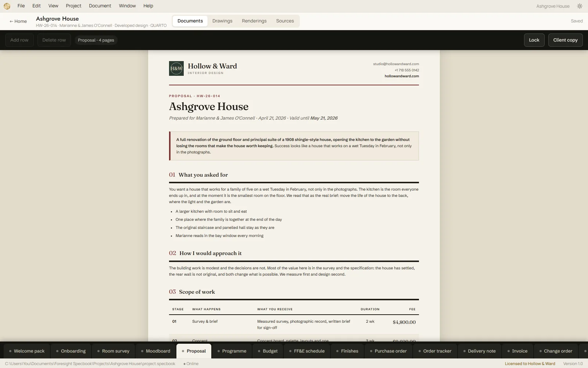Open the Edit menu

[36, 6]
